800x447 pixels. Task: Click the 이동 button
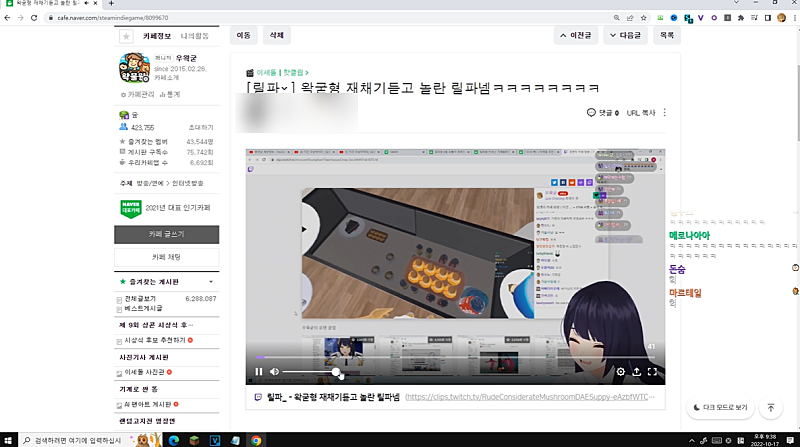pos(243,35)
